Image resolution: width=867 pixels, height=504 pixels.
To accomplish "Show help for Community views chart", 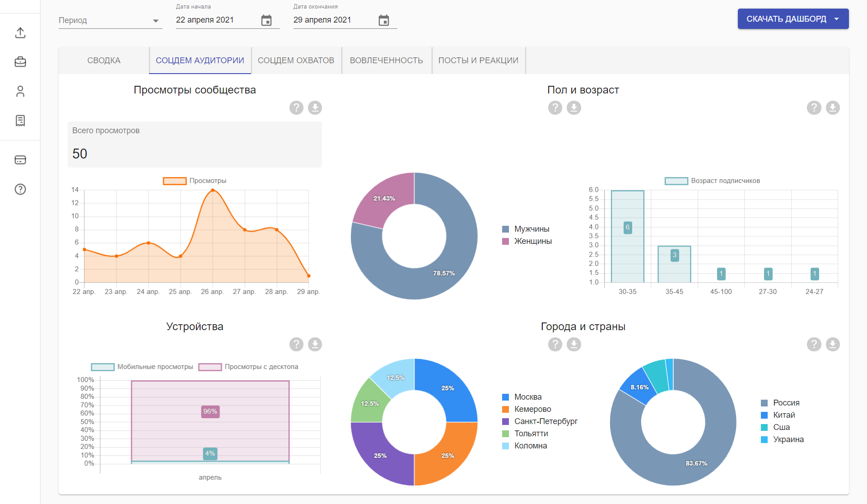I will 296,107.
